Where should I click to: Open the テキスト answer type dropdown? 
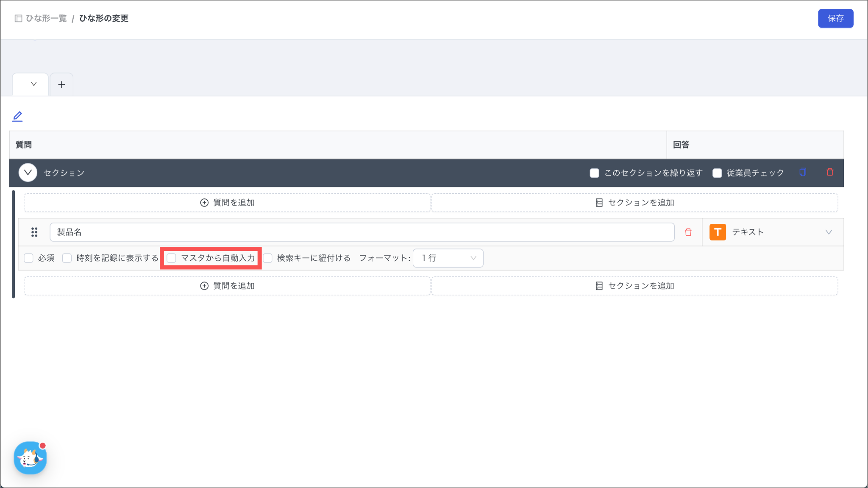click(x=828, y=232)
